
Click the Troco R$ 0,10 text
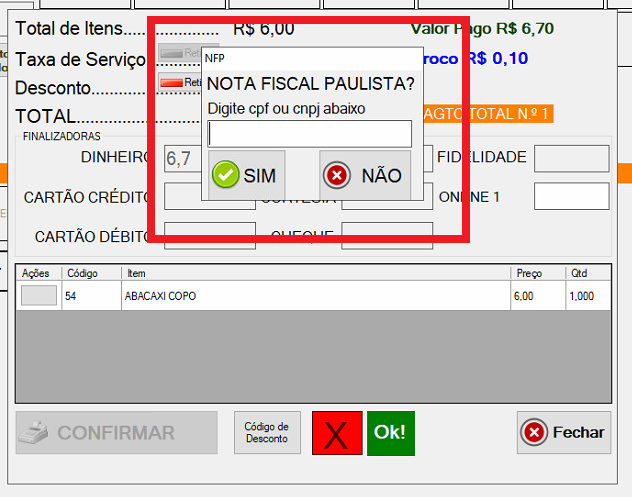point(476,59)
